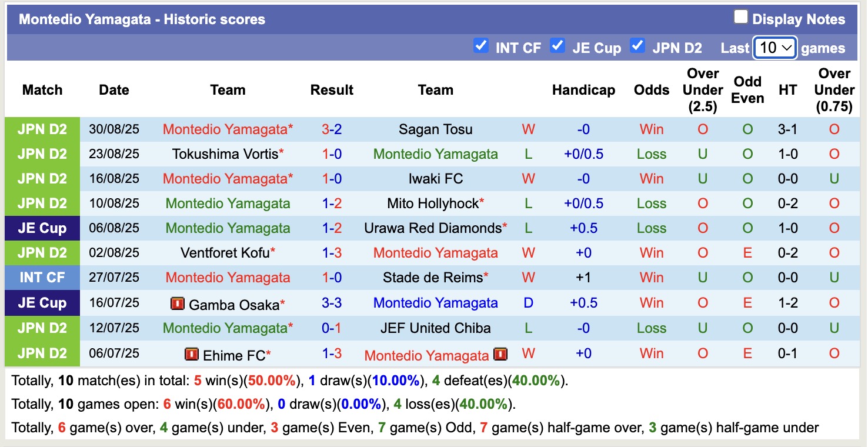Screen dimensions: 868x447
Task: Select the JPN D2 badge on the 30/08/25 row
Action: pos(42,129)
